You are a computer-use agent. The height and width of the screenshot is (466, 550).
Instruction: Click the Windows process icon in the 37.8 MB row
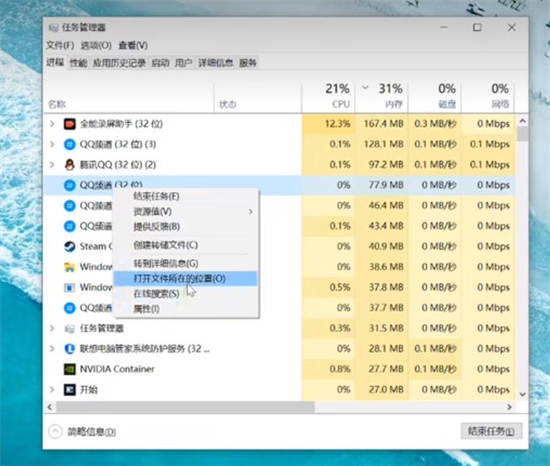point(69,288)
